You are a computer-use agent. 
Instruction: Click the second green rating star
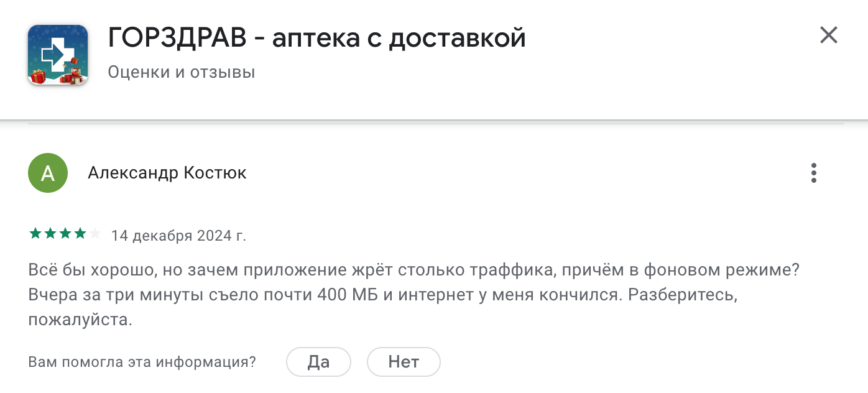[x=50, y=234]
